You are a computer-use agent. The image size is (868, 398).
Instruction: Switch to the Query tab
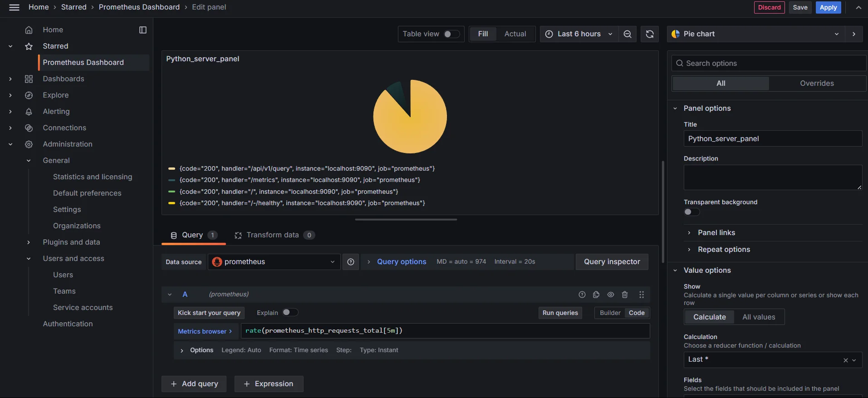(x=194, y=235)
